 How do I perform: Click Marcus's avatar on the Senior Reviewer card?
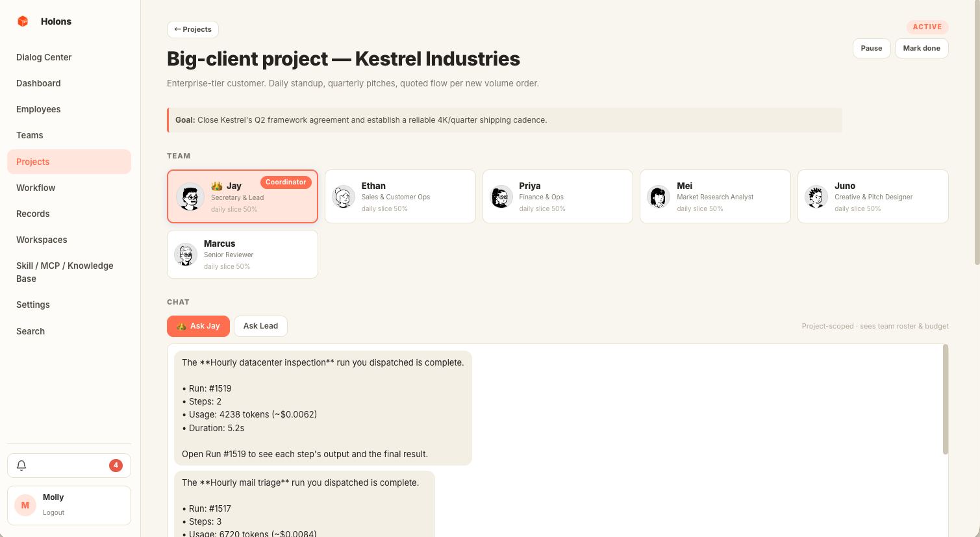[186, 254]
